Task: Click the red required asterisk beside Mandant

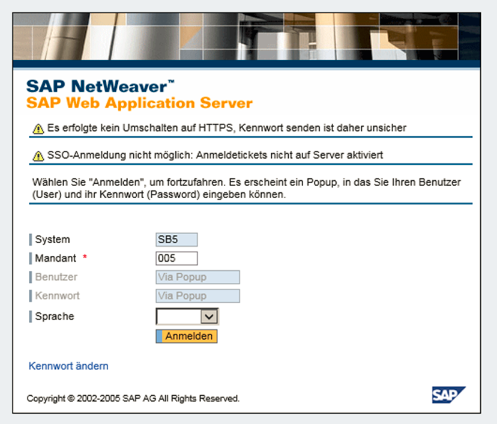Action: (x=85, y=257)
